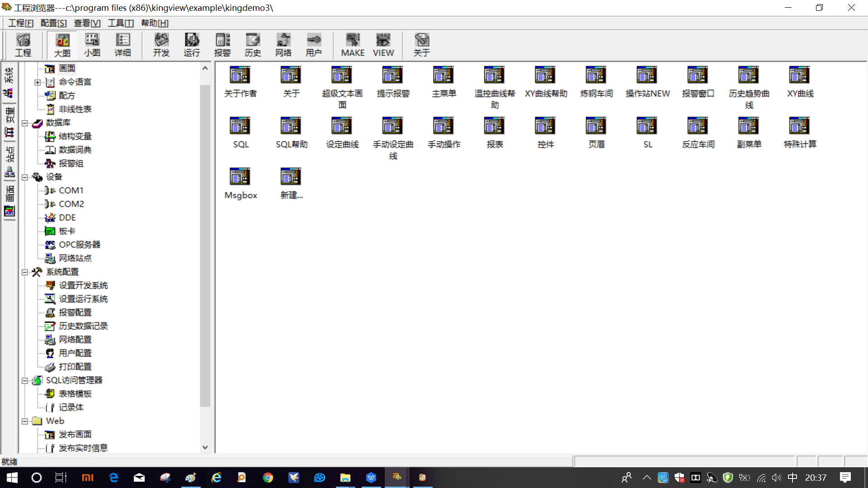
Task: Collapse the 数据库 tree node
Action: point(25,123)
